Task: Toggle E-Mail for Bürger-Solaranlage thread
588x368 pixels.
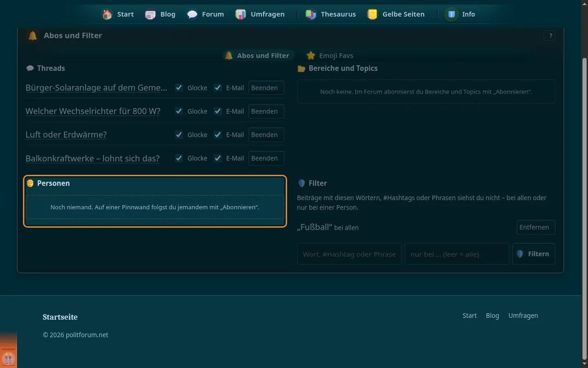Action: click(218, 87)
